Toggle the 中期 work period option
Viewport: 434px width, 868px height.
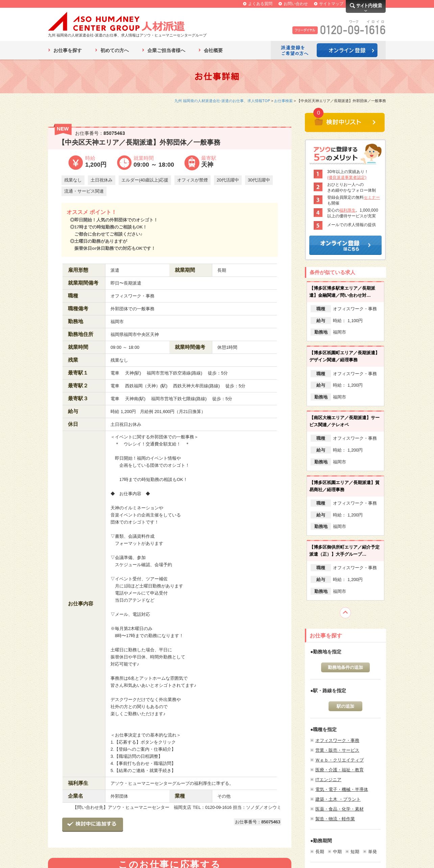pos(335,851)
